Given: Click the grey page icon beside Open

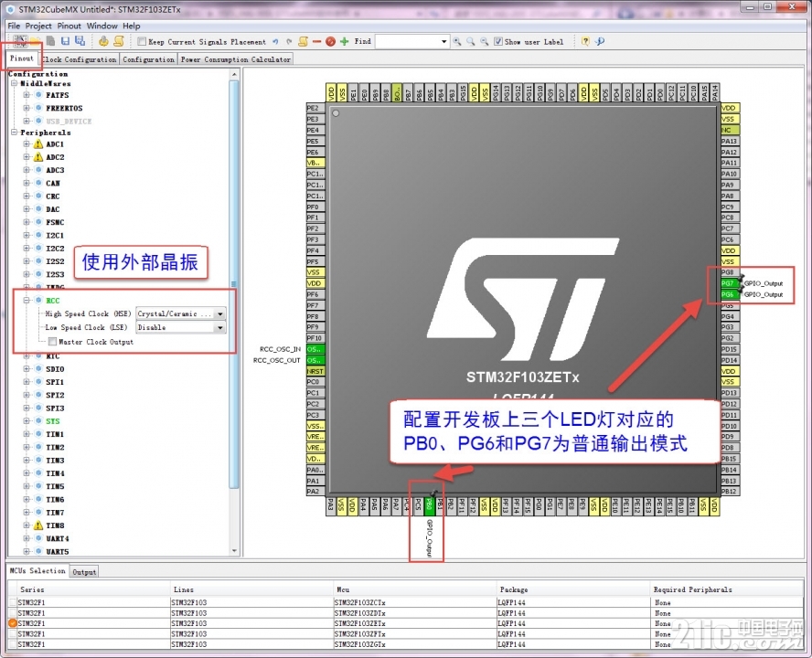Looking at the screenshot, I should pyautogui.click(x=50, y=41).
